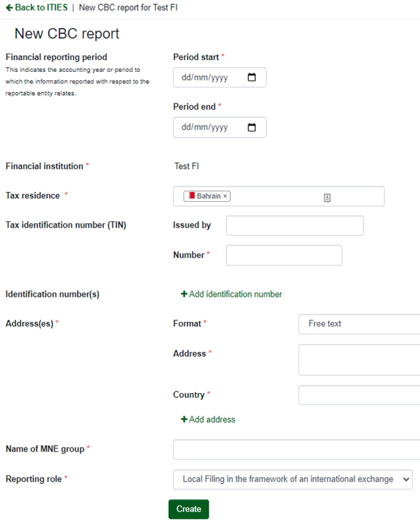This screenshot has width=420, height=525.
Task: Click the green Create button
Action: pyautogui.click(x=189, y=509)
